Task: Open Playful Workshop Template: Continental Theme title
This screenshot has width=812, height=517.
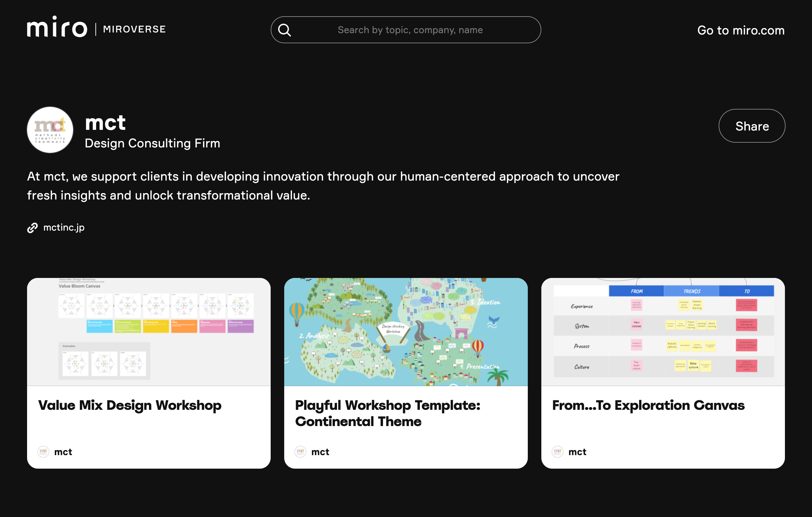Action: pos(388,413)
